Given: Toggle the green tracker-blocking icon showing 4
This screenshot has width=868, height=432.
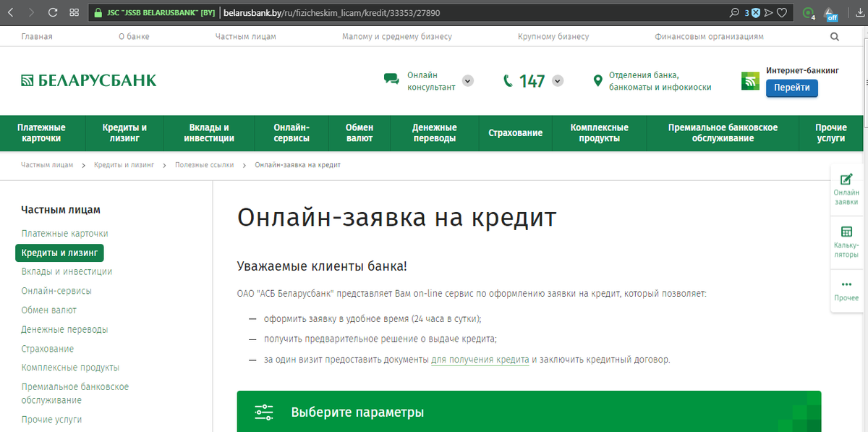Looking at the screenshot, I should (807, 11).
